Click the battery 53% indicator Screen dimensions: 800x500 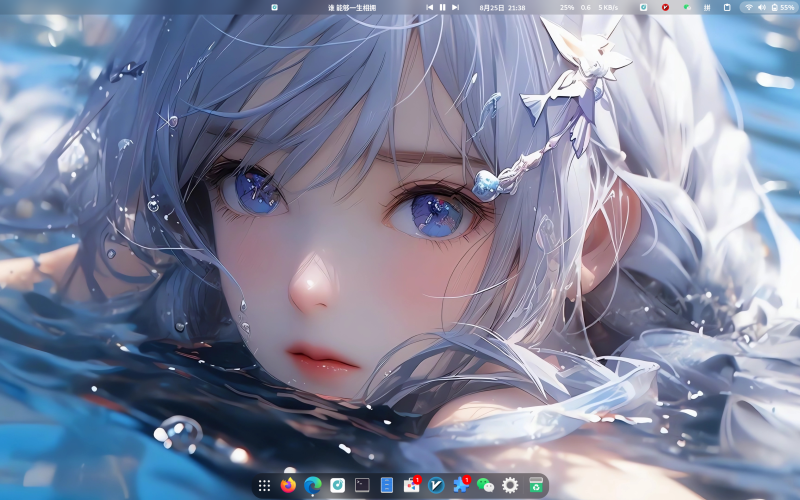(x=781, y=7)
